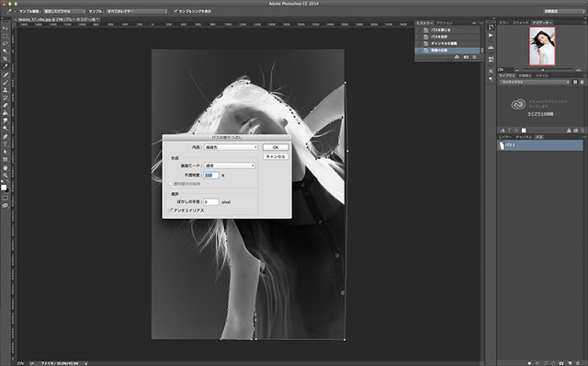Click the Navigator preview thumbnail
588x366 pixels.
click(542, 46)
